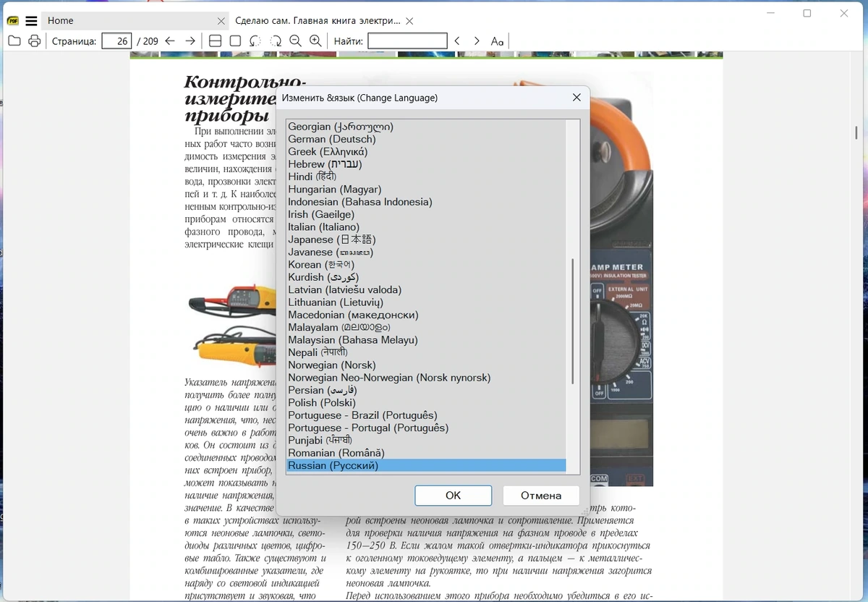Viewport: 868px width, 602px height.
Task: Select Lithuanian (Lietuvių) language
Action: pyautogui.click(x=426, y=302)
